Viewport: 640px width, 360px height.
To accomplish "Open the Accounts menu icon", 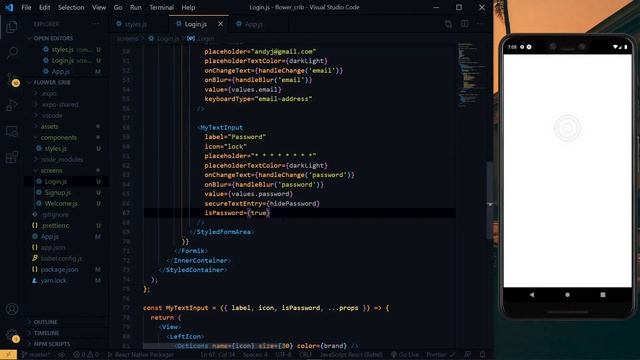I will click(12, 309).
